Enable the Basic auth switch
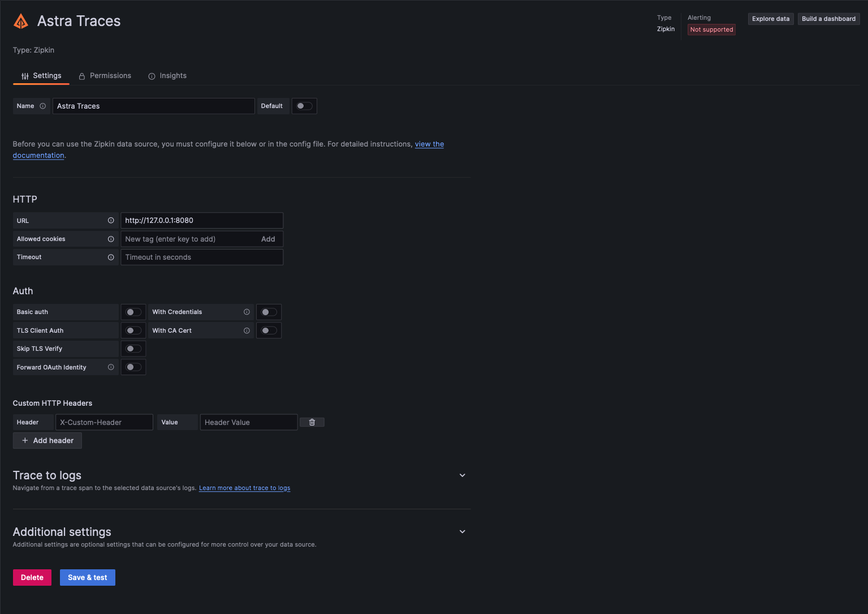Viewport: 868px width, 614px height. click(x=133, y=312)
